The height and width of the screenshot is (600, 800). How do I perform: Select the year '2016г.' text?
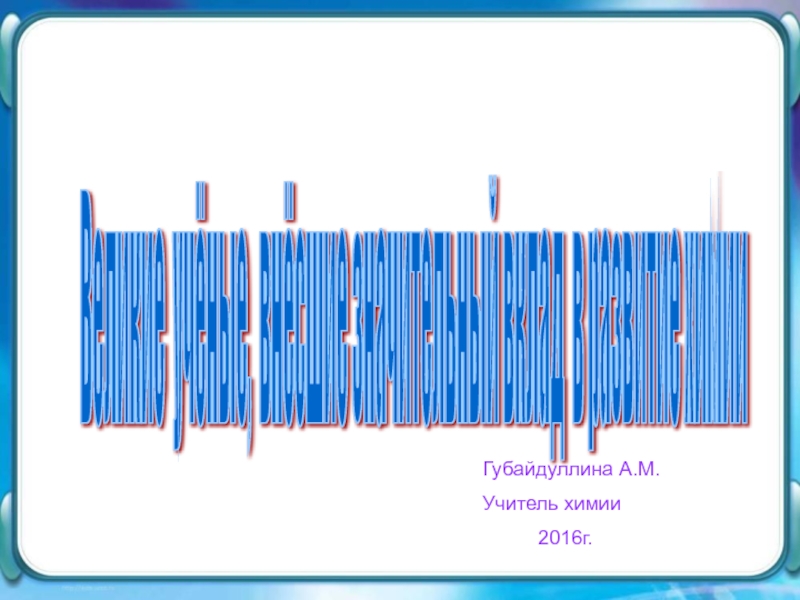coord(565,537)
